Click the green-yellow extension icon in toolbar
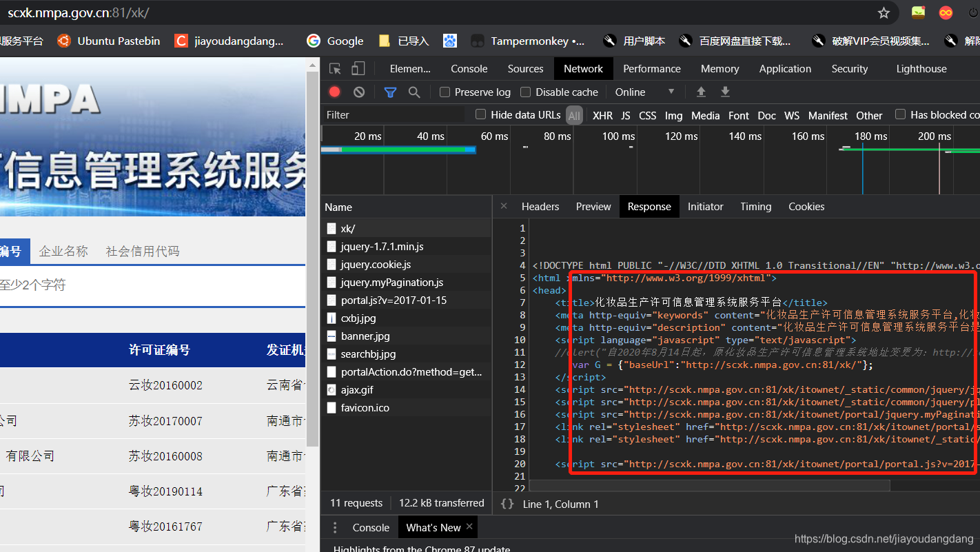980x552 pixels. tap(918, 12)
